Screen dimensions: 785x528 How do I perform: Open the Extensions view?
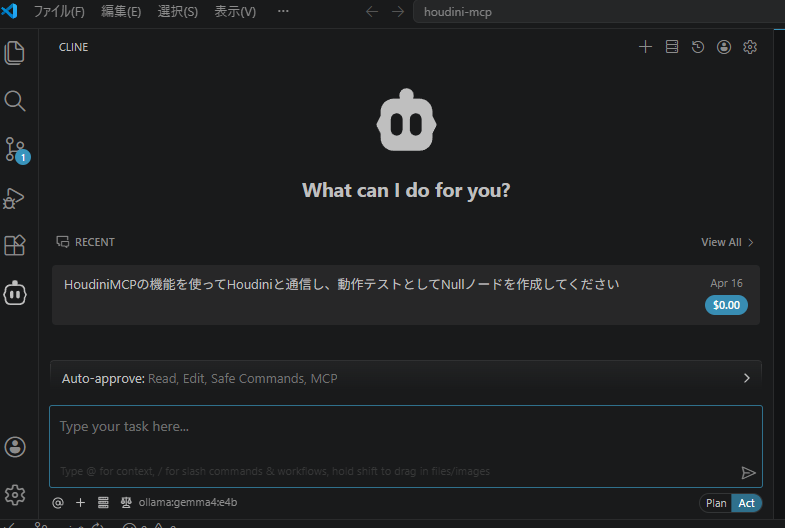(x=15, y=245)
